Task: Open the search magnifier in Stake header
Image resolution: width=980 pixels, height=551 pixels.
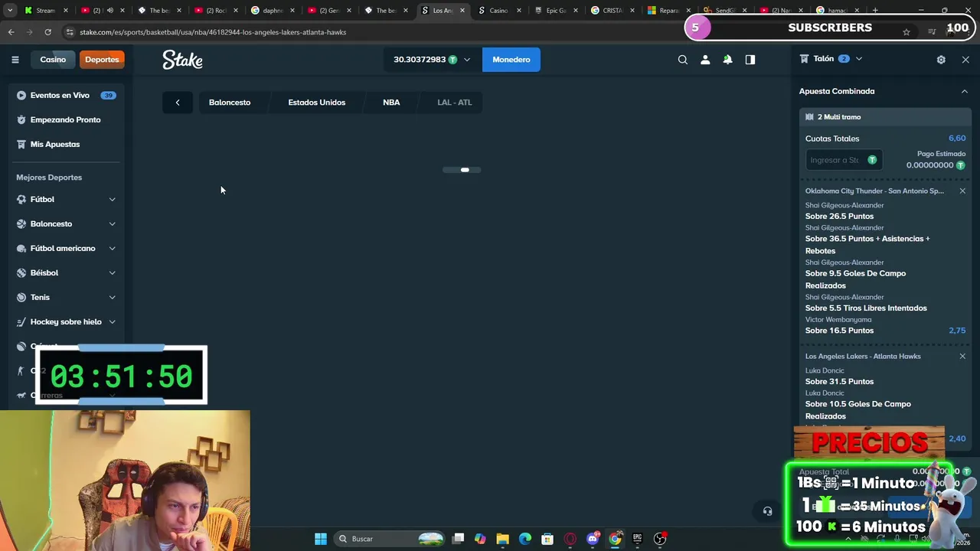Action: click(x=683, y=60)
